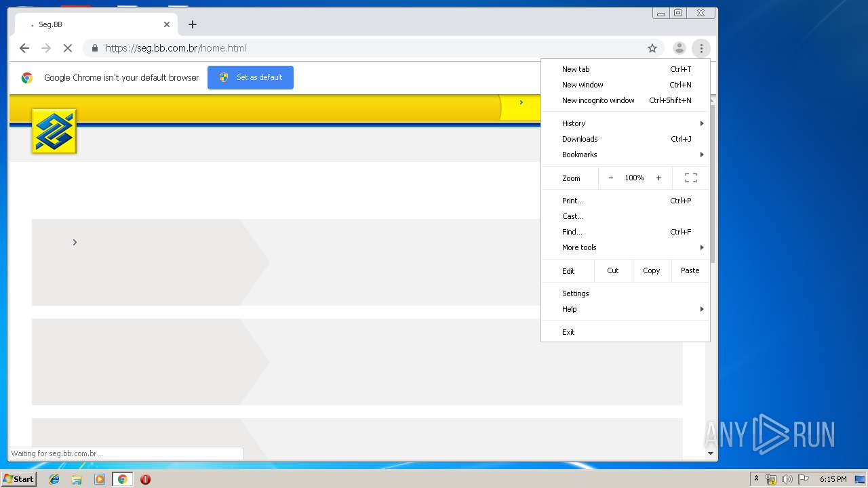Click Set as default button

pos(250,77)
